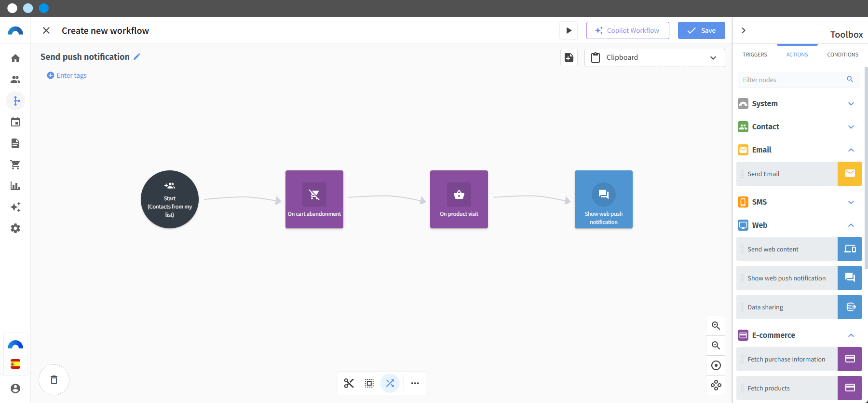Select the Show web push notification toolbox action
The width and height of the screenshot is (868, 403).
pos(799,278)
